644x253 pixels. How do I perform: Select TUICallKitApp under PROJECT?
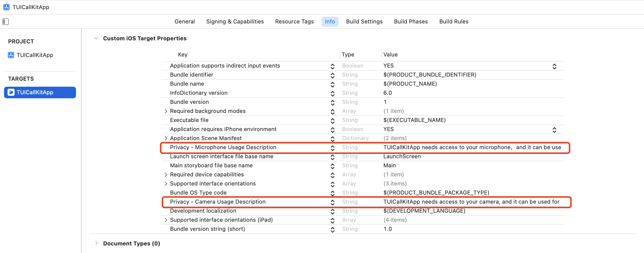(x=31, y=55)
